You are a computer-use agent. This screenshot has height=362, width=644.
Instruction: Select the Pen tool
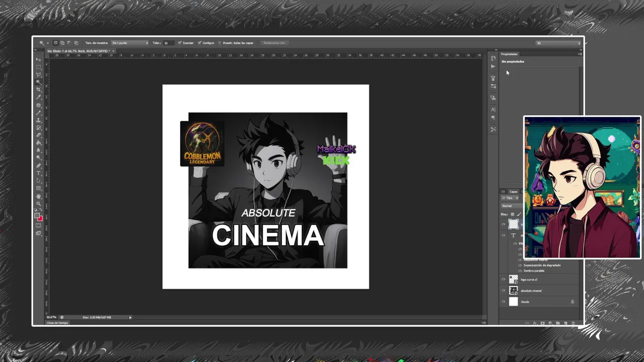(38, 165)
